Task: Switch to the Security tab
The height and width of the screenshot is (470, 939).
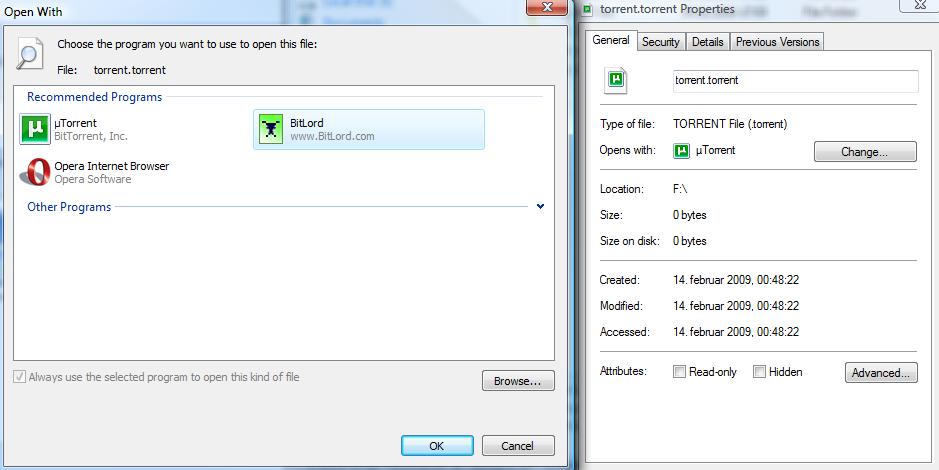Action: [661, 42]
